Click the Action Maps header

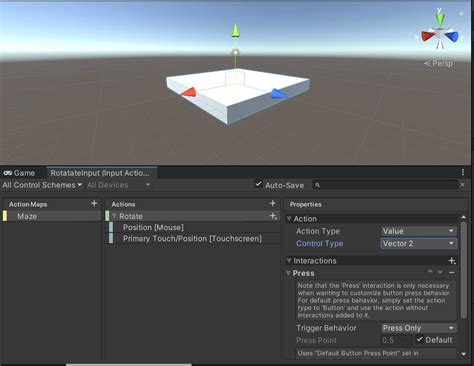coord(28,204)
